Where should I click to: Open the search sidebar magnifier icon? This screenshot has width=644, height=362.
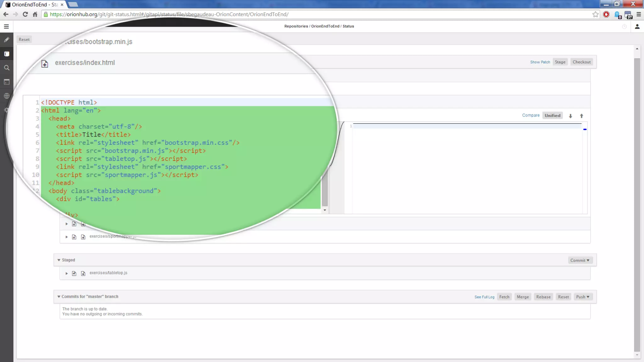(x=7, y=68)
